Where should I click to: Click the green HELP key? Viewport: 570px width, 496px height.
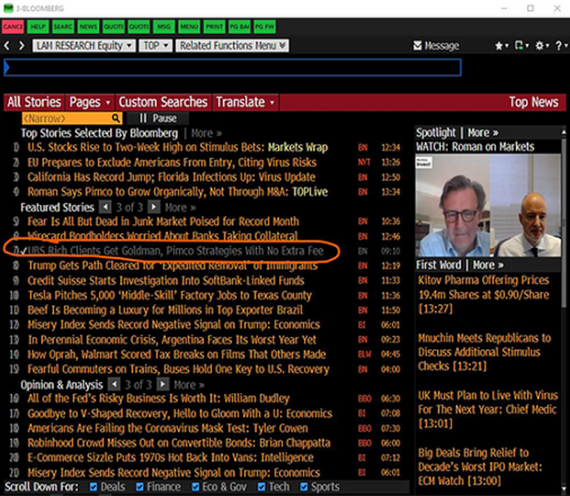38,27
